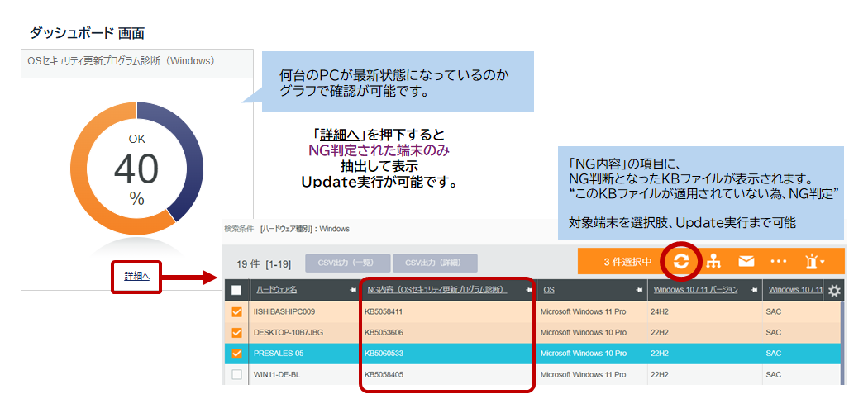Viewport: 868px width, 413px height.
Task: Uncheck the IISHIBASHIPC009 row checkbox
Action: pyautogui.click(x=236, y=311)
